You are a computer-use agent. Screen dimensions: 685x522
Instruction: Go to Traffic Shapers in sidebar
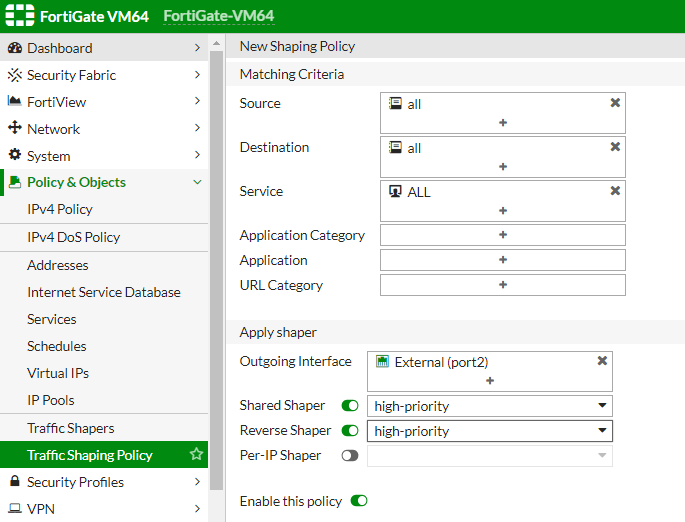[x=71, y=428]
